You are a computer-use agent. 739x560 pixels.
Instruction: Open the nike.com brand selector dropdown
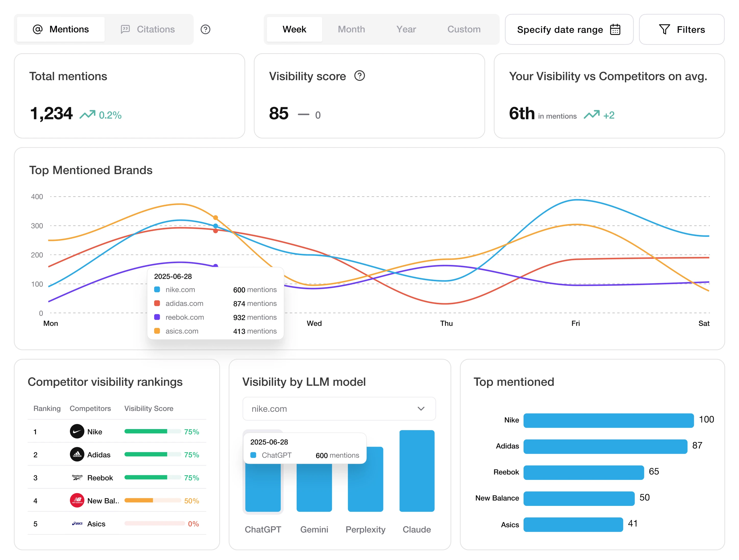coord(339,408)
